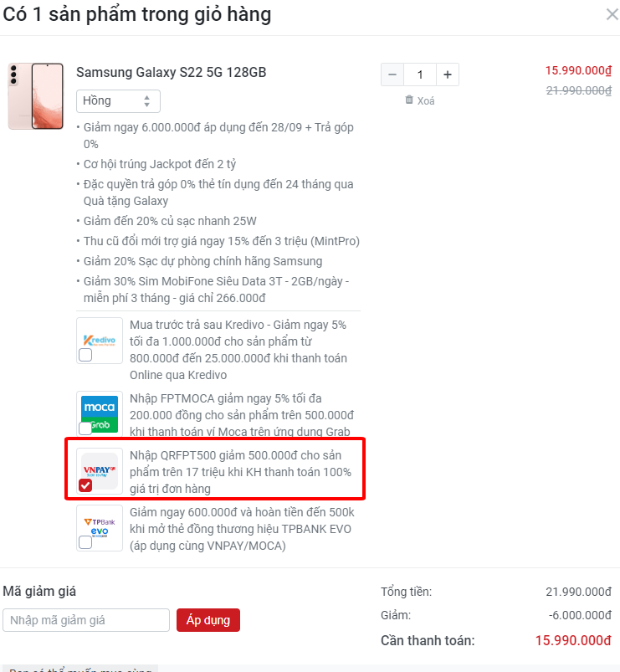This screenshot has height=672, width=620.
Task: Click the Xoá remove link
Action: point(426,100)
